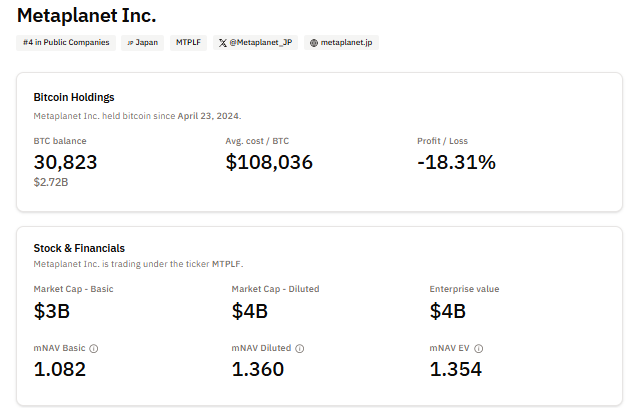Click the 1.360 mNAV Diluted value

pos(258,369)
